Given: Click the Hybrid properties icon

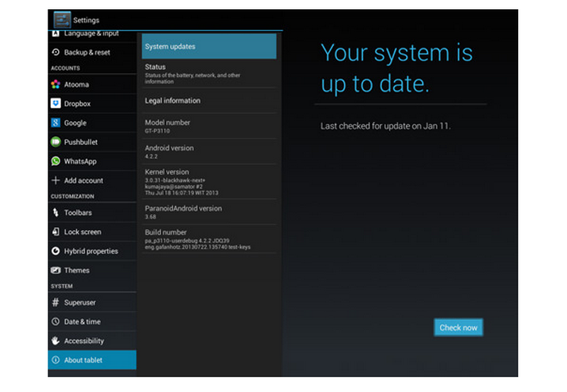Looking at the screenshot, I should click(x=56, y=251).
